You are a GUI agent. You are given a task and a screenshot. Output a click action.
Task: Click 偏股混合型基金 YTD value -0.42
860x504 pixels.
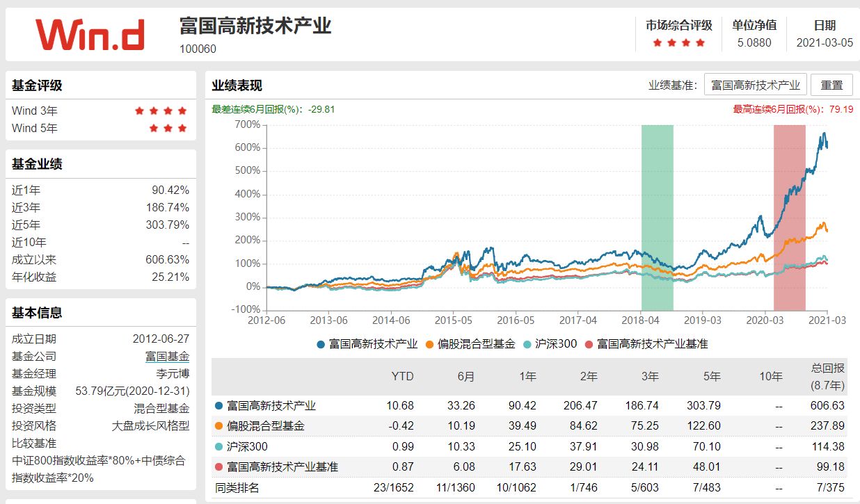pos(400,425)
